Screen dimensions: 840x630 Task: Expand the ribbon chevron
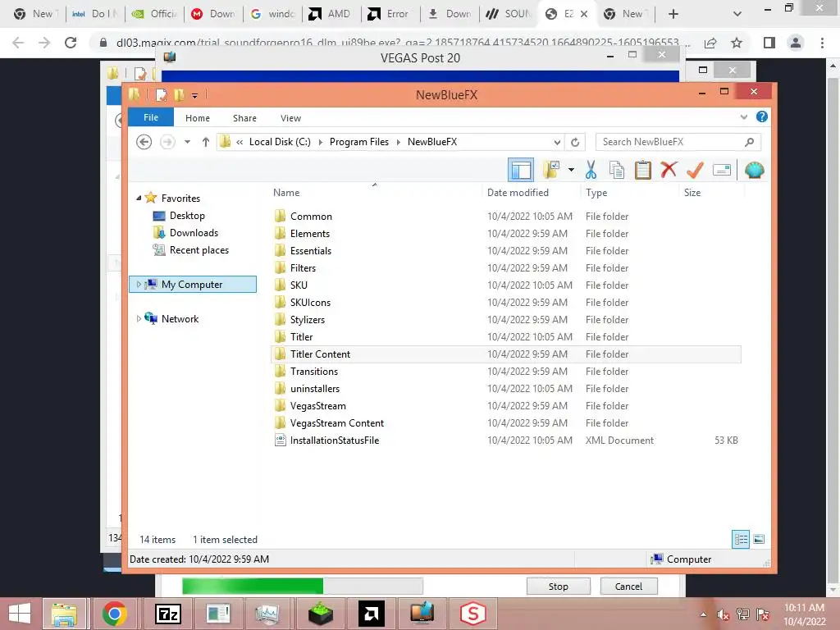(743, 116)
